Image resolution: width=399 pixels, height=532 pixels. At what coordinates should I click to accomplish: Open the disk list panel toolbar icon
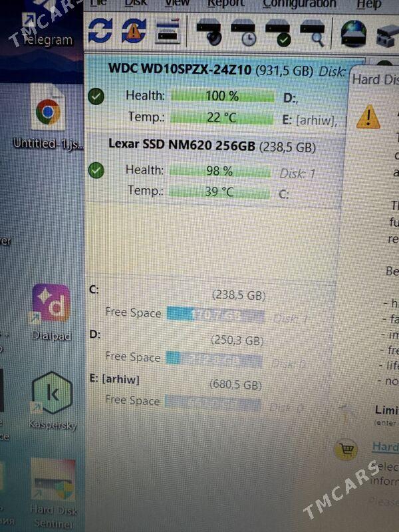point(167,31)
